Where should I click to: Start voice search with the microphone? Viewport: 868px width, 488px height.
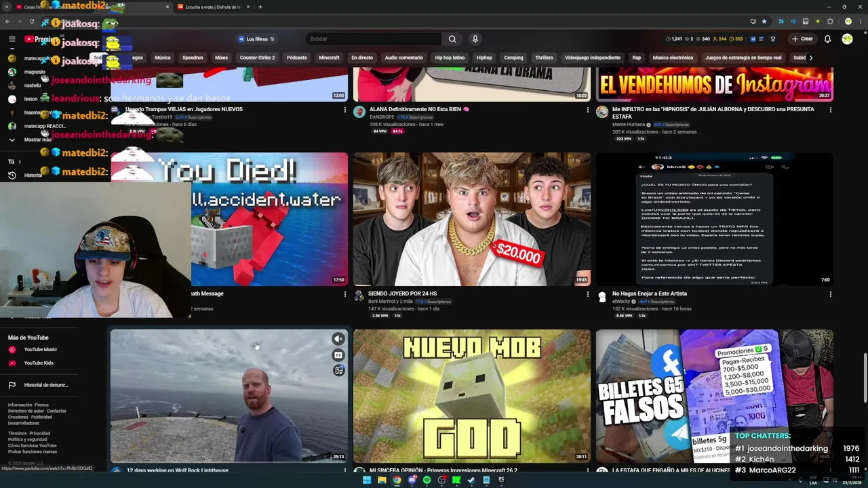[475, 39]
